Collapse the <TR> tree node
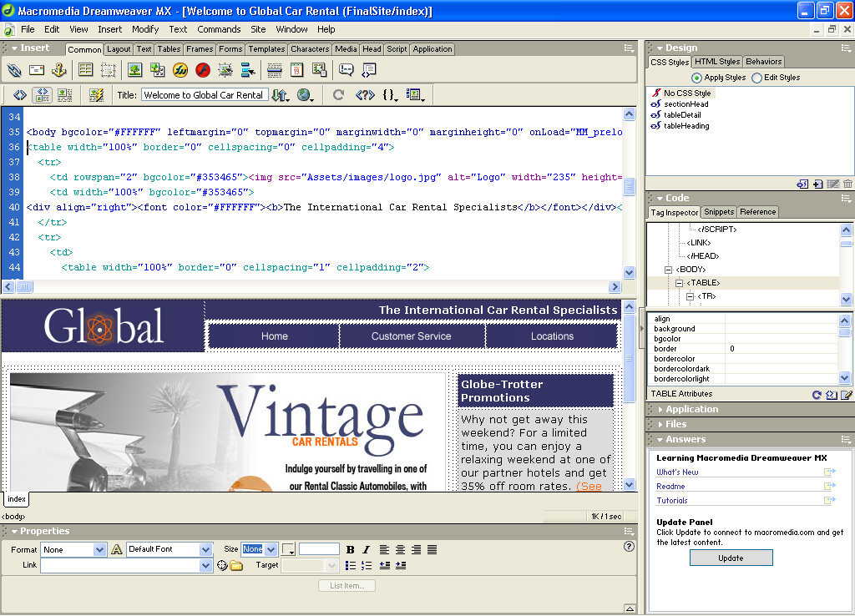The width and height of the screenshot is (855, 616). tap(690, 296)
